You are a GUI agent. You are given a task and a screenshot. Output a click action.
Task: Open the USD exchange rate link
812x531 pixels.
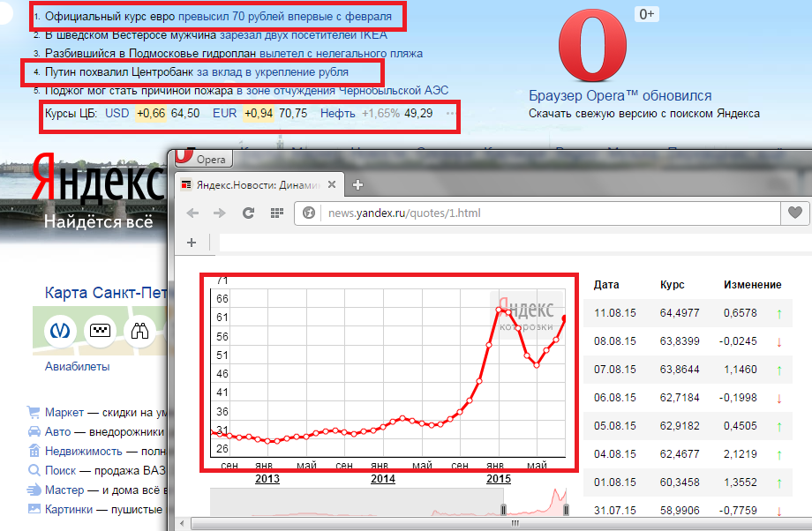coord(117,113)
